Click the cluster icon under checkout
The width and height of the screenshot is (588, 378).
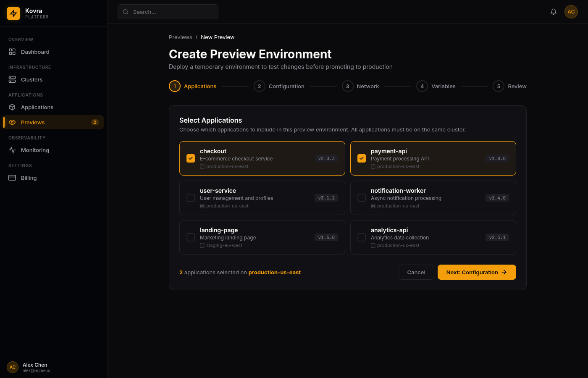coord(202,167)
